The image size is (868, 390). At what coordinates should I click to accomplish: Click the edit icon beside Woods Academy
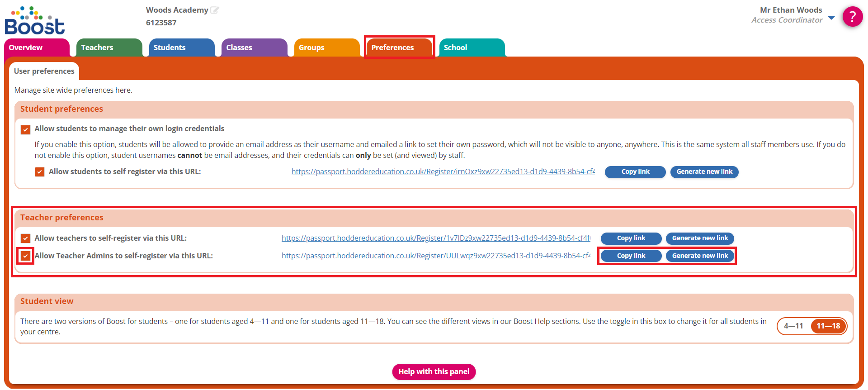(215, 10)
